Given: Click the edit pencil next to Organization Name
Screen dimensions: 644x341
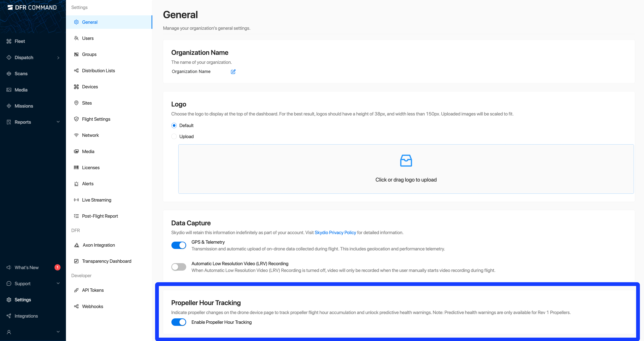Looking at the screenshot, I should coord(233,72).
